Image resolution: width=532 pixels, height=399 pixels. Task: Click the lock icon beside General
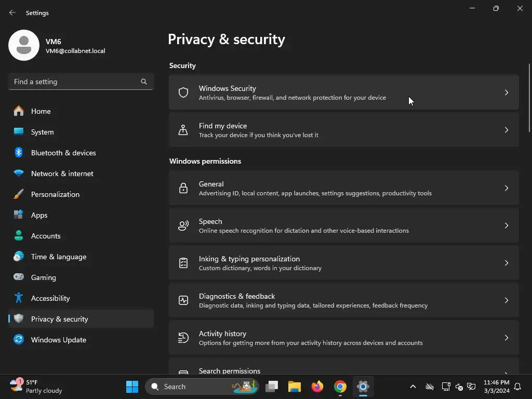tap(183, 188)
